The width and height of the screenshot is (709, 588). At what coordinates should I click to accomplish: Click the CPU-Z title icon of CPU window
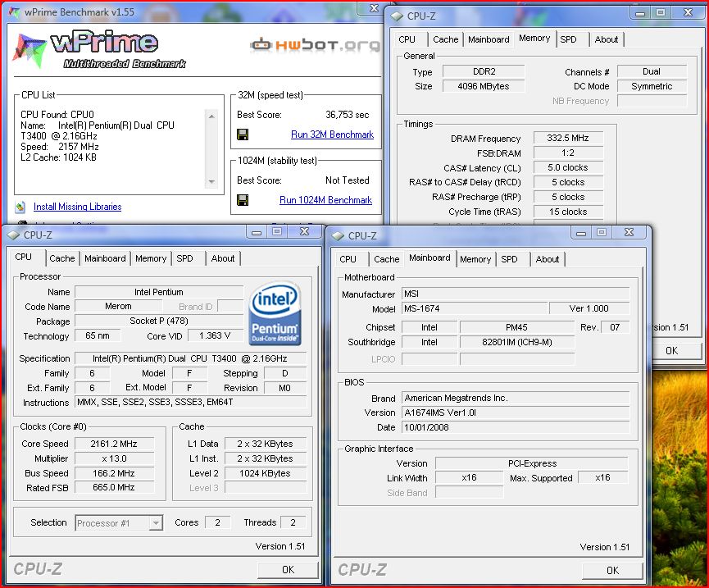14,235
